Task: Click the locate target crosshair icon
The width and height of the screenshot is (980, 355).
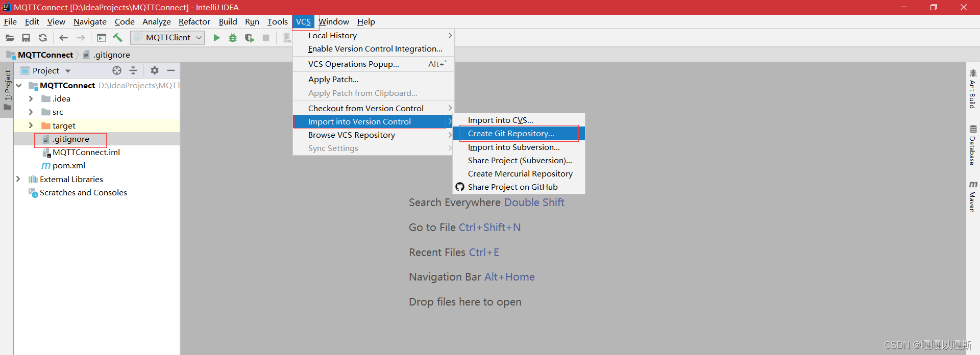Action: (117, 70)
